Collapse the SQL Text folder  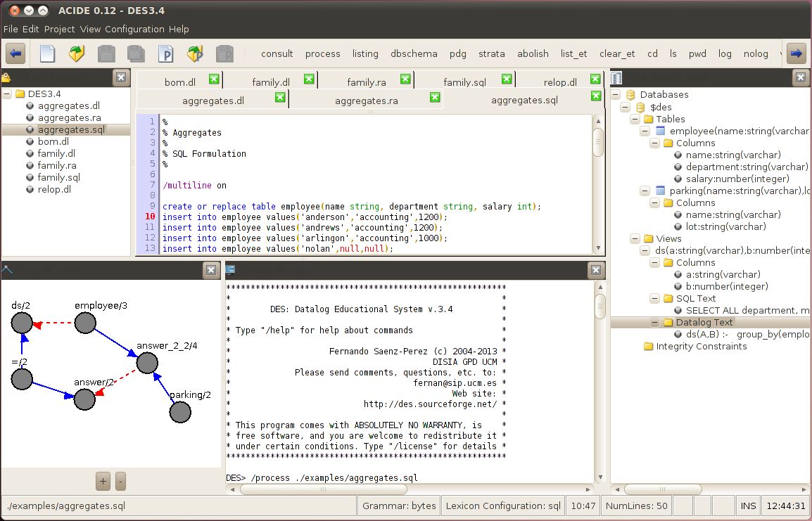tap(655, 299)
